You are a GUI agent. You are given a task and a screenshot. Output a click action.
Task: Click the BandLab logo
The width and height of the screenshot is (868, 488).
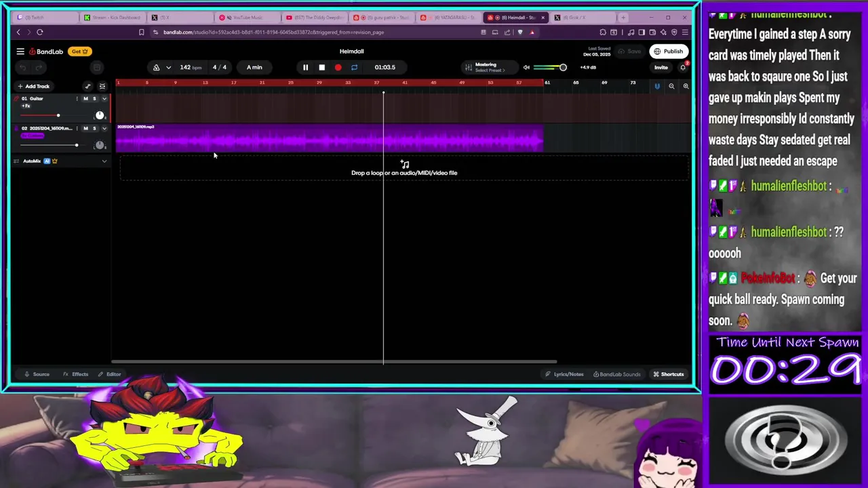click(46, 52)
